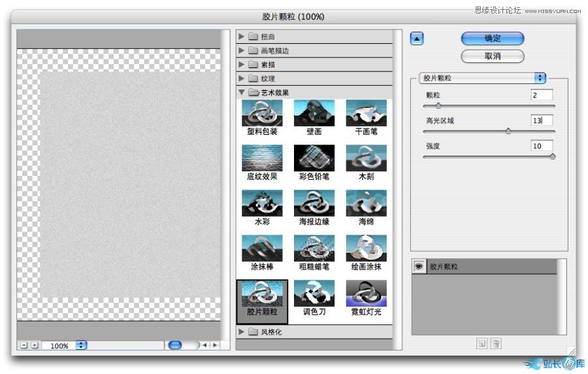Click the 取消 button
The height and width of the screenshot is (374, 588).
[x=493, y=56]
